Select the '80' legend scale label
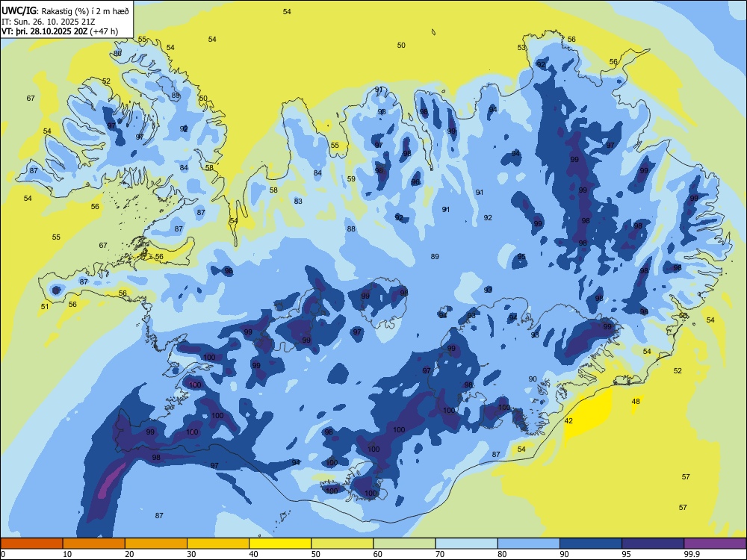 (x=502, y=554)
